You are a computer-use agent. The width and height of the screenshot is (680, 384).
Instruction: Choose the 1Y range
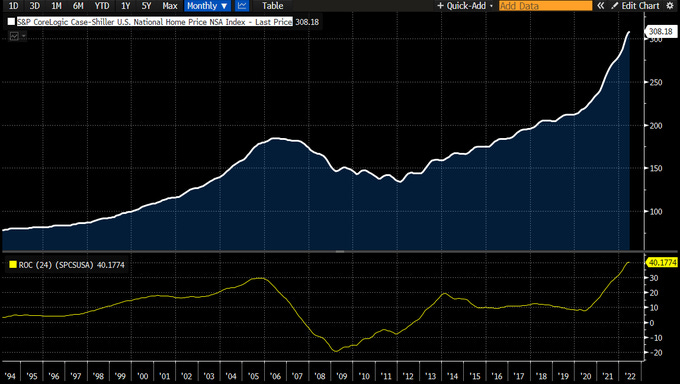(x=125, y=6)
